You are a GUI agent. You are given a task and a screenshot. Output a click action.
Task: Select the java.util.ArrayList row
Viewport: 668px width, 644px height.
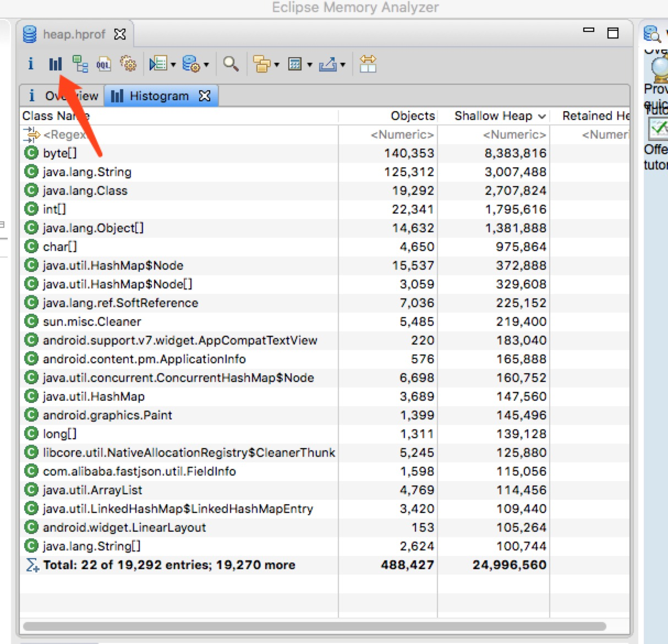325,490
